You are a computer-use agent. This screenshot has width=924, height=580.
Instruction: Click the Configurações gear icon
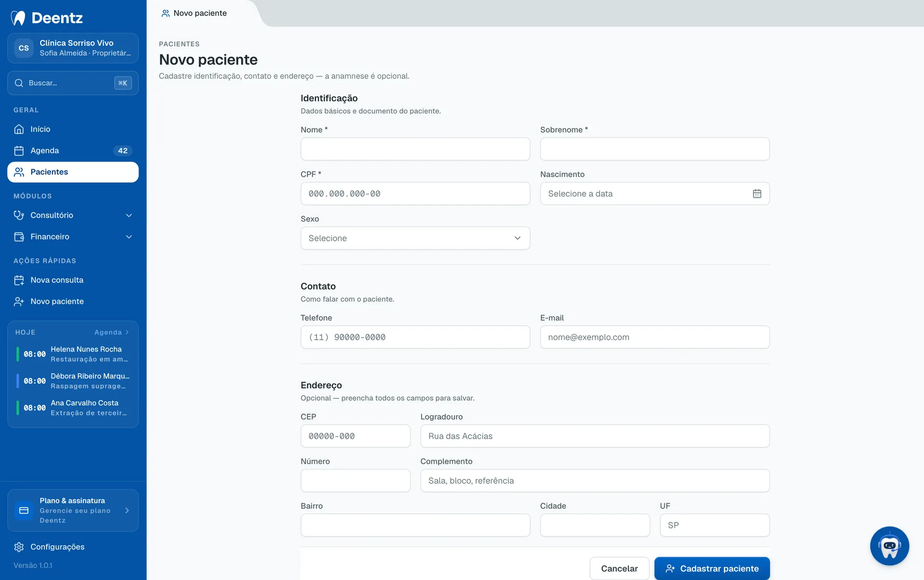click(19, 547)
